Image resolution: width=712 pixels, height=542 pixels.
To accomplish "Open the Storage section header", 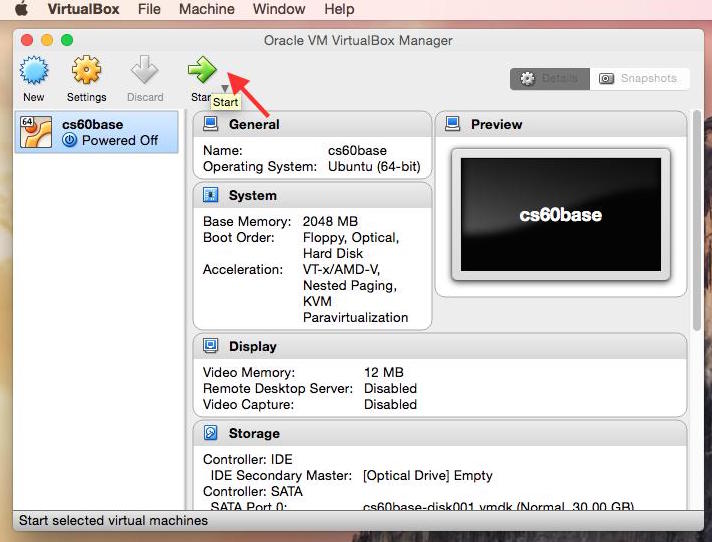I will [x=440, y=433].
